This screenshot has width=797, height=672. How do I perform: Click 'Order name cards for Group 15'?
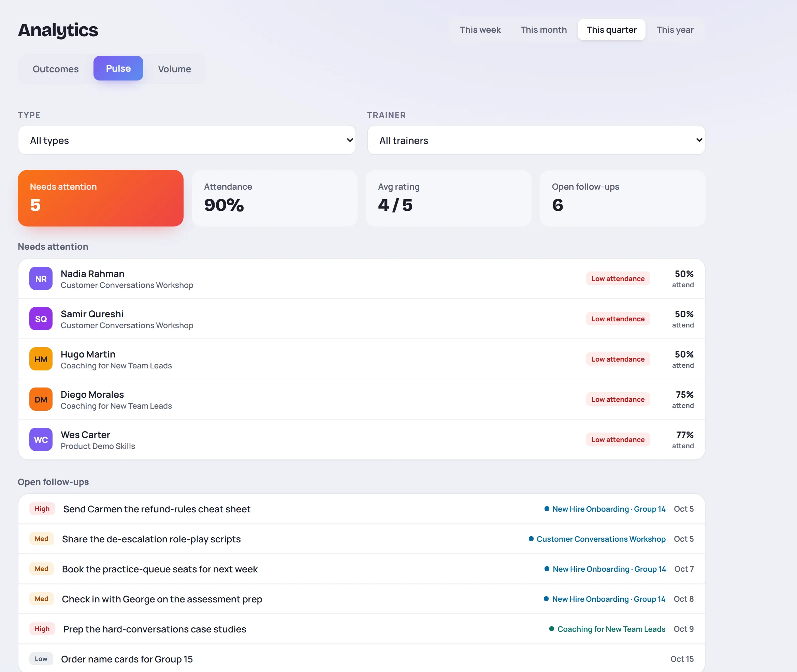[x=127, y=659]
